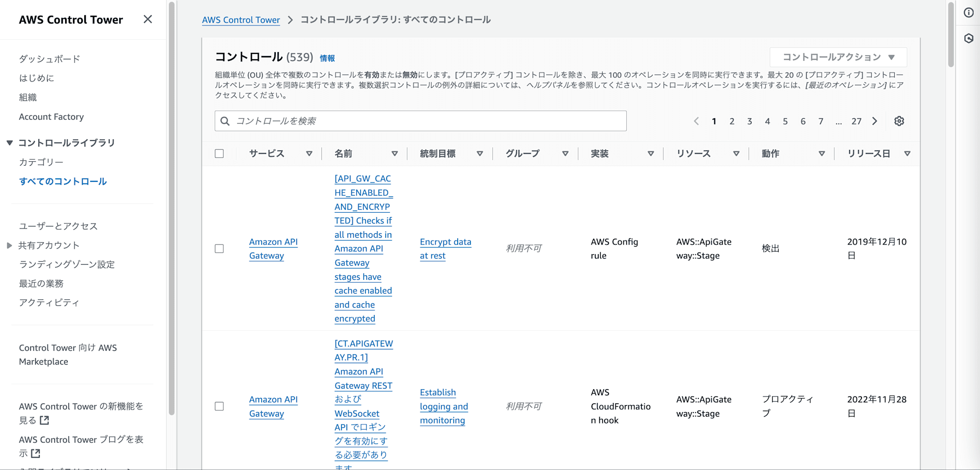The image size is (980, 470).
Task: Click 検出 behavior cell
Action: click(x=770, y=248)
